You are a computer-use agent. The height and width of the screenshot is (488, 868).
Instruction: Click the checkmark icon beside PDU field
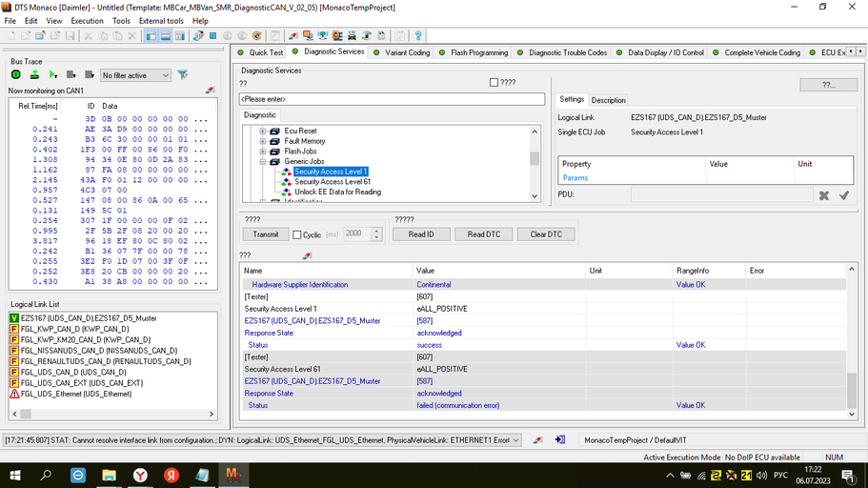(843, 195)
